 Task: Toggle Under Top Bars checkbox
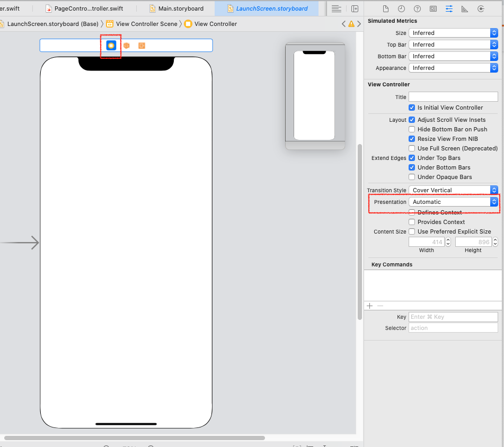(412, 158)
